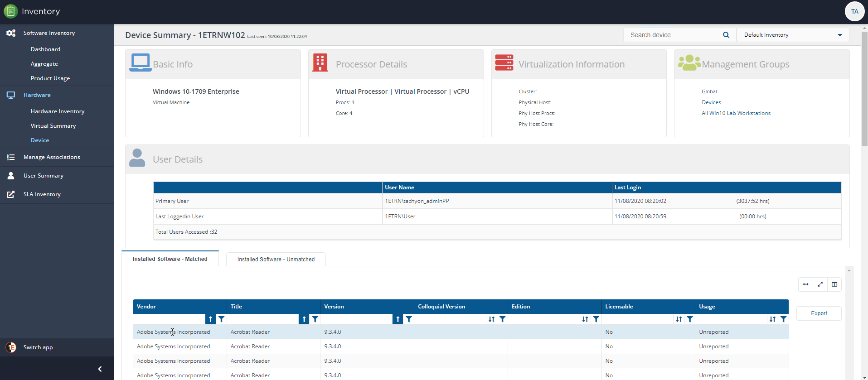Open Aggregate in the sidebar
868x380 pixels.
[x=44, y=64]
